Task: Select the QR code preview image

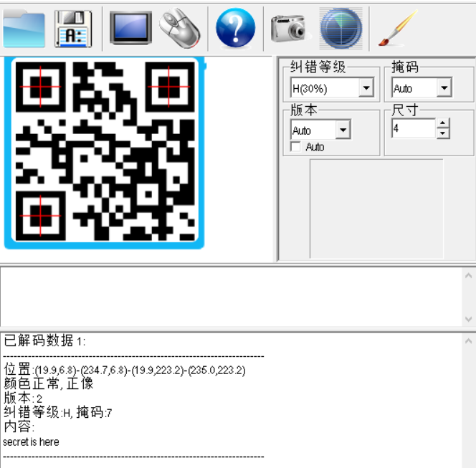Action: click(105, 151)
